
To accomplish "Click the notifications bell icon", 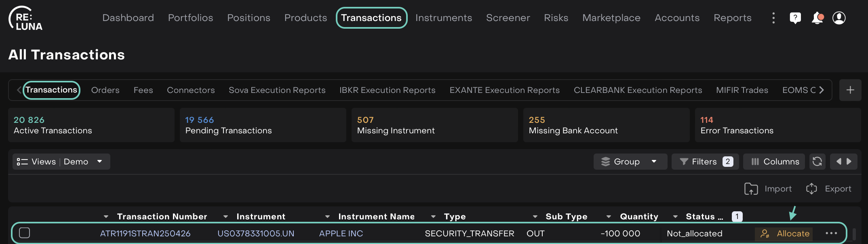I will coord(817,18).
